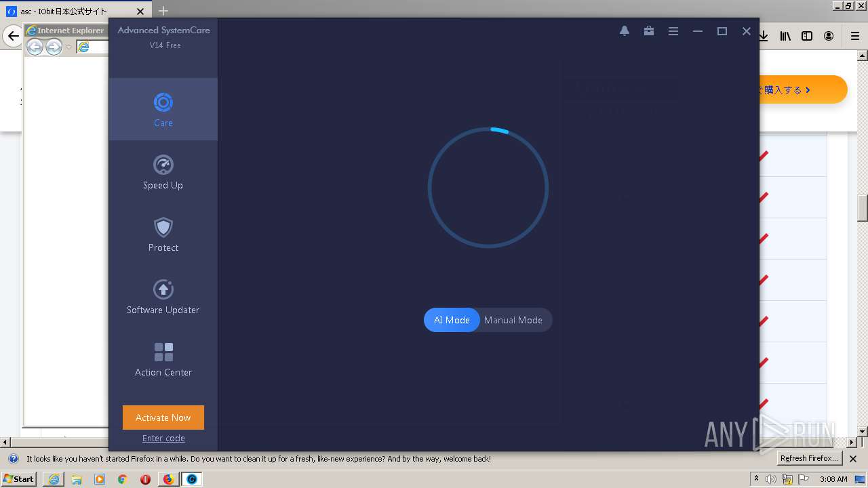Show hidden system tray icons

(x=757, y=479)
